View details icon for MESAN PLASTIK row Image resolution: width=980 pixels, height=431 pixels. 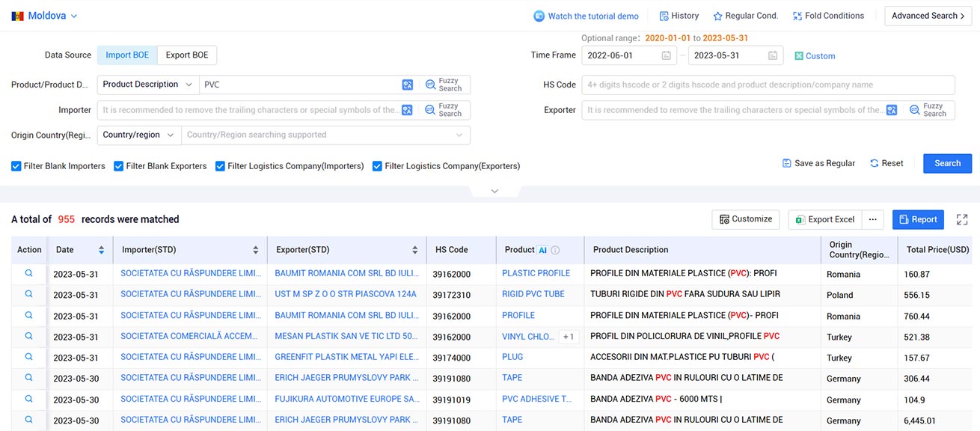[29, 337]
